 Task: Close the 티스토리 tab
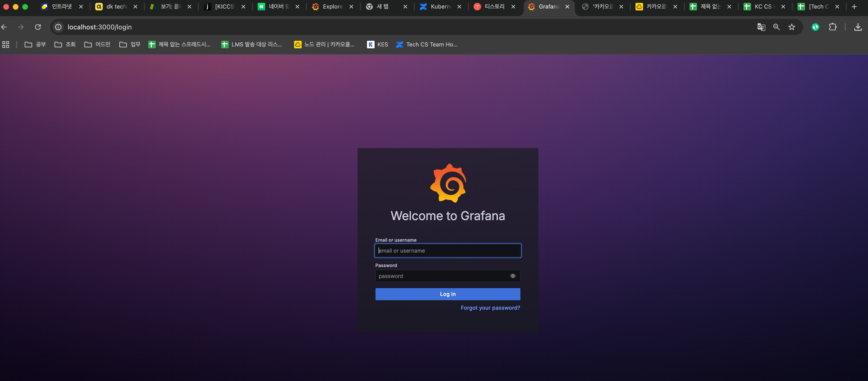point(513,6)
